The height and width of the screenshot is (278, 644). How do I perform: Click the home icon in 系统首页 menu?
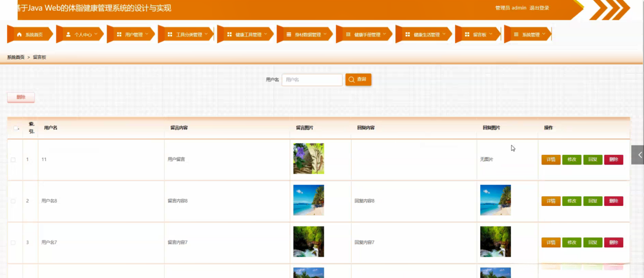(x=19, y=35)
